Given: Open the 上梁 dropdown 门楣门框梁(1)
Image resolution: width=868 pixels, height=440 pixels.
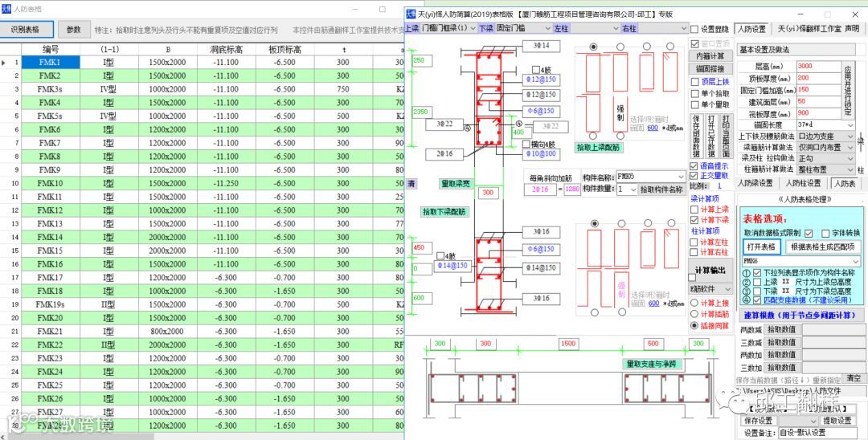Looking at the screenshot, I should (448, 27).
